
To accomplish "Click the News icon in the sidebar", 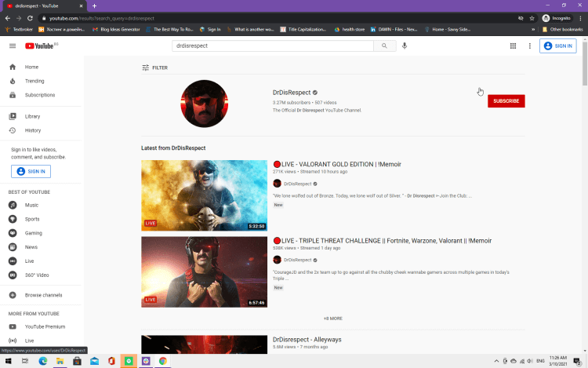I will coord(13,247).
